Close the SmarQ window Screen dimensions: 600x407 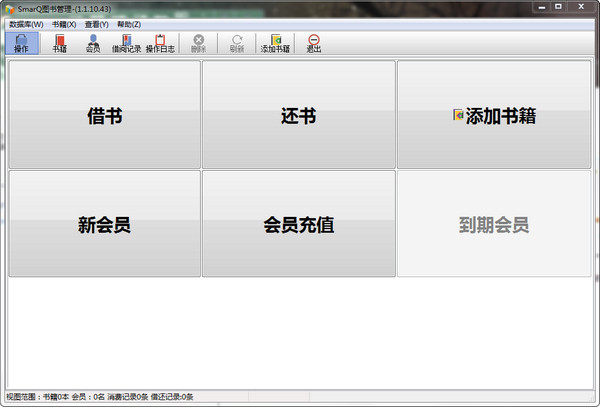(x=581, y=7)
